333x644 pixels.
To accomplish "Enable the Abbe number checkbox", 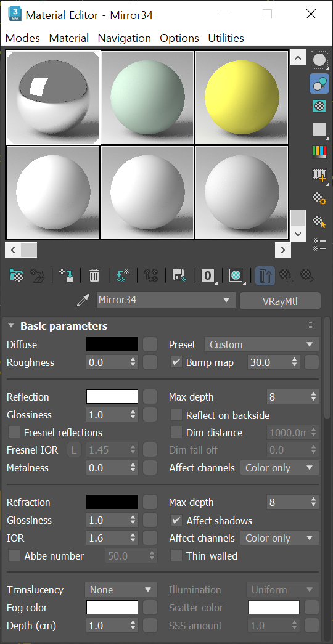I will click(14, 556).
